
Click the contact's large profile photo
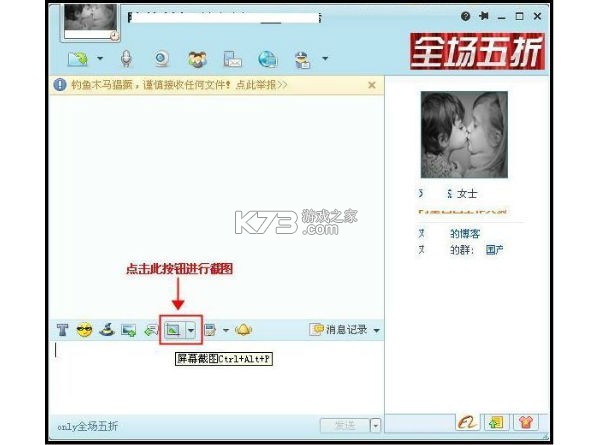point(464,134)
